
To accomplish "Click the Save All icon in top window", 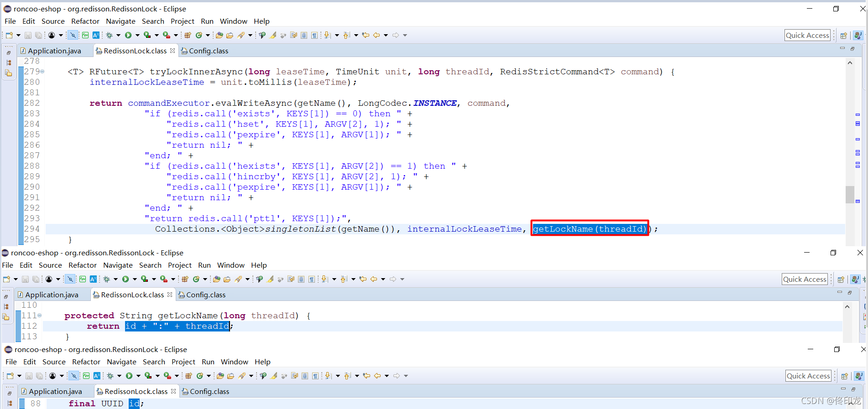I will click(x=38, y=35).
